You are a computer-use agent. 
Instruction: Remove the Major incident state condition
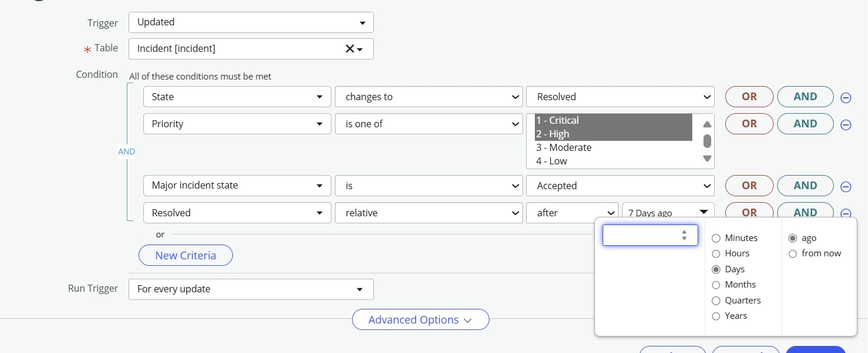[x=846, y=186]
